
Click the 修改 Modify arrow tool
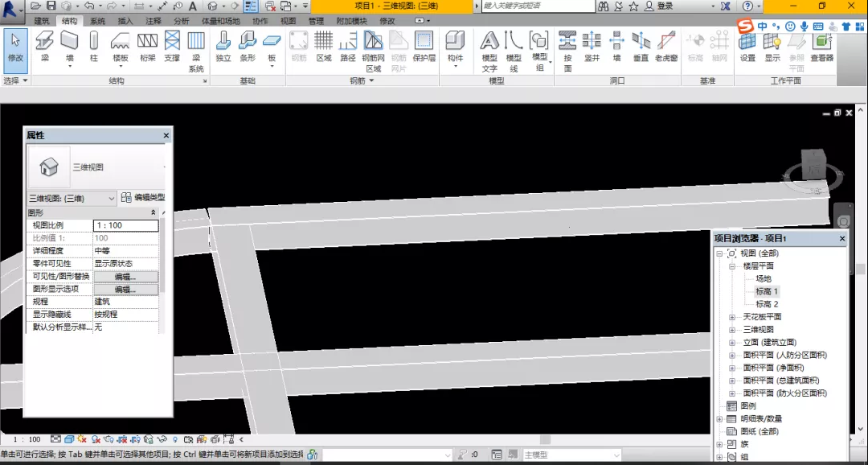coord(15,50)
